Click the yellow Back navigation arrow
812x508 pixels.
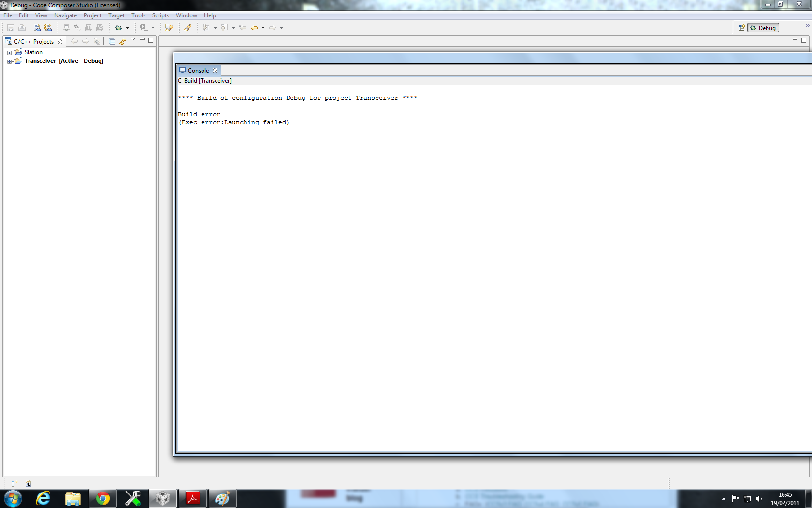click(254, 28)
